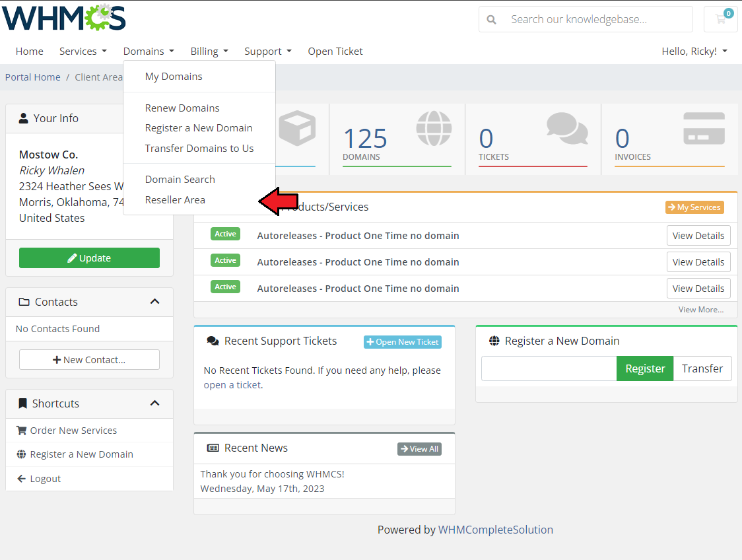Collapse the Shortcuts panel chevron

click(x=154, y=403)
